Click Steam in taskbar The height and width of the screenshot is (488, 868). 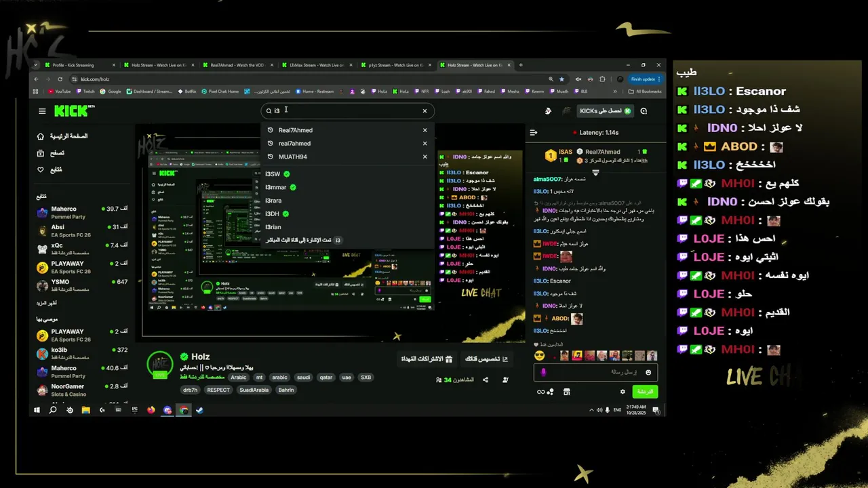pos(199,410)
